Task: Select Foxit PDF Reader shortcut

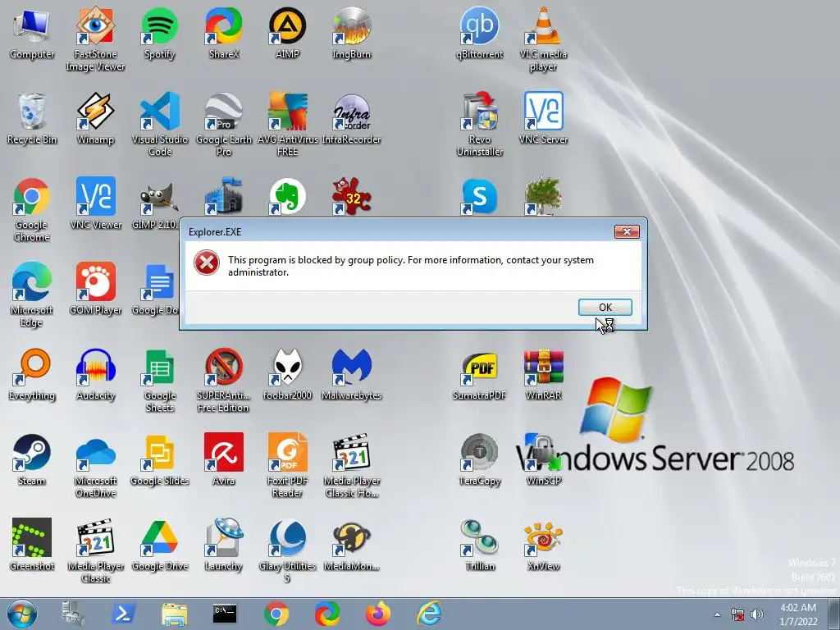Action: click(x=287, y=465)
